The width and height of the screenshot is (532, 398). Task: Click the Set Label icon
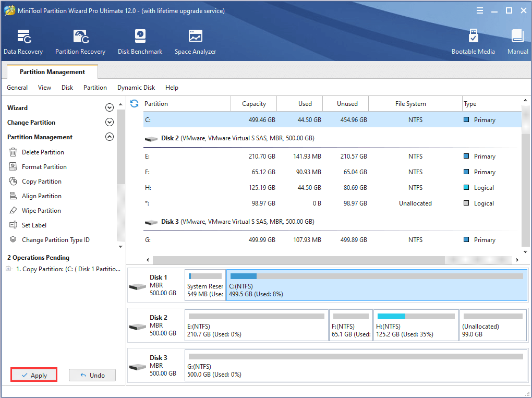pos(13,225)
